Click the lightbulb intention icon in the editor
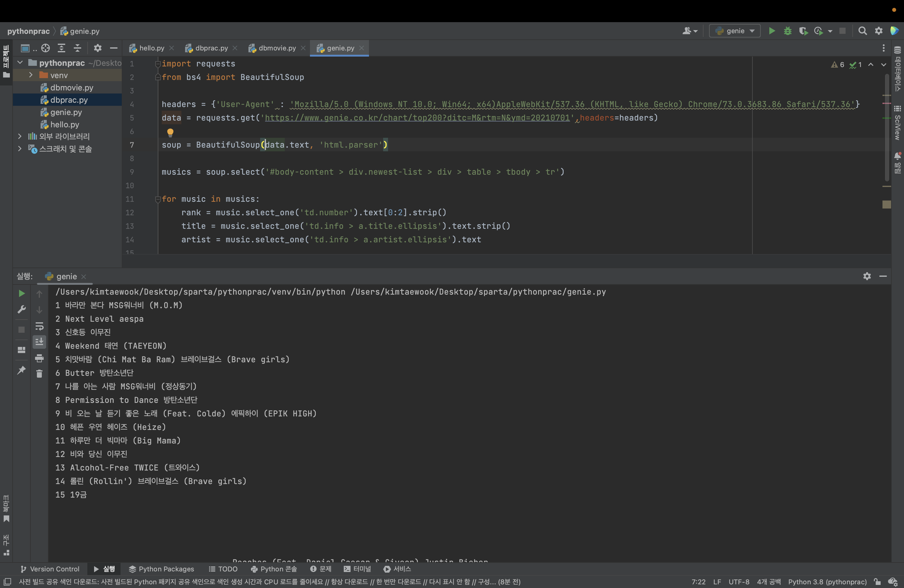Viewport: 904px width, 588px height. (170, 132)
